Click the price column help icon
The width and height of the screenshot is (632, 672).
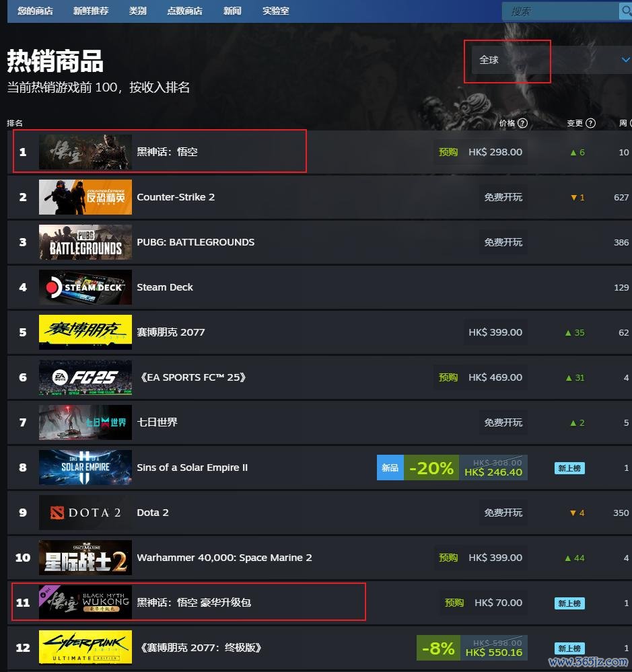click(x=522, y=123)
